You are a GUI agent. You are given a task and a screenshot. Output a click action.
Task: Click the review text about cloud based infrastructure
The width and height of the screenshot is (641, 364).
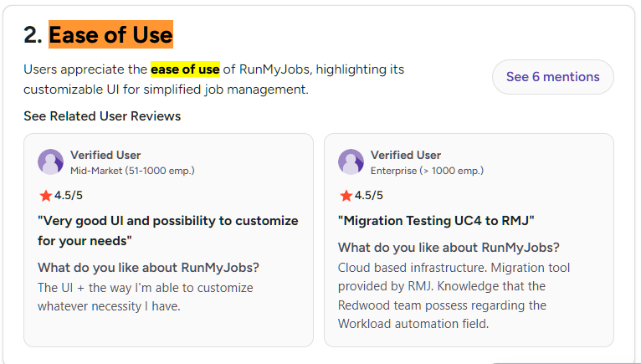tap(454, 295)
